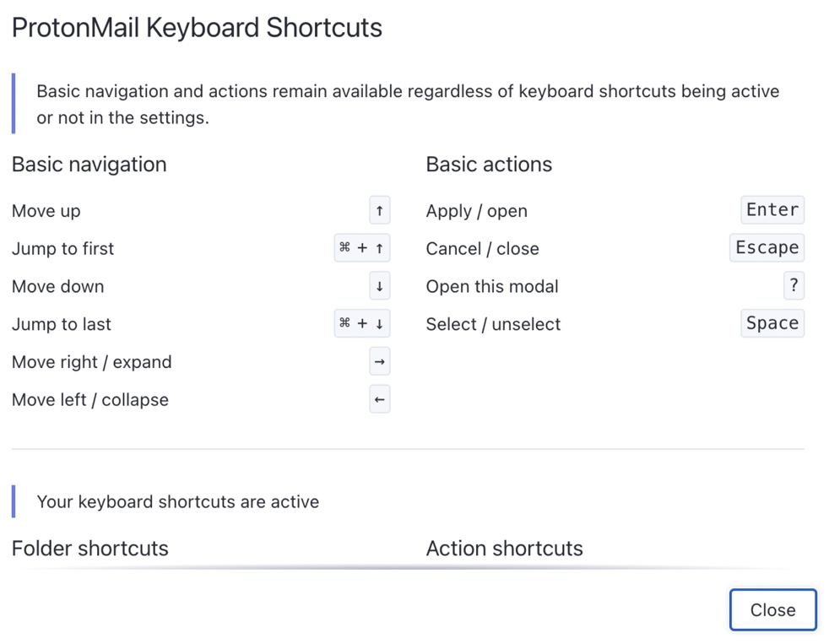829x644 pixels.
Task: Click the left arrow key badge for Move left
Action: click(379, 399)
